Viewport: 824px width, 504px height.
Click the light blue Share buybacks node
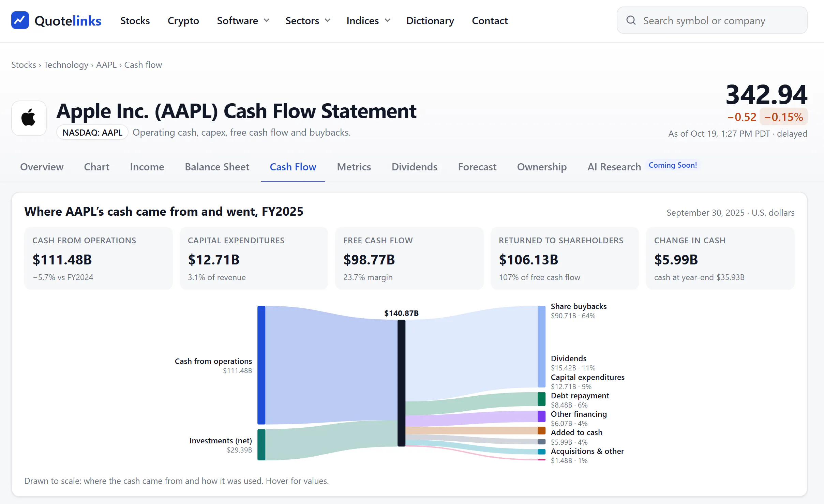coord(541,347)
